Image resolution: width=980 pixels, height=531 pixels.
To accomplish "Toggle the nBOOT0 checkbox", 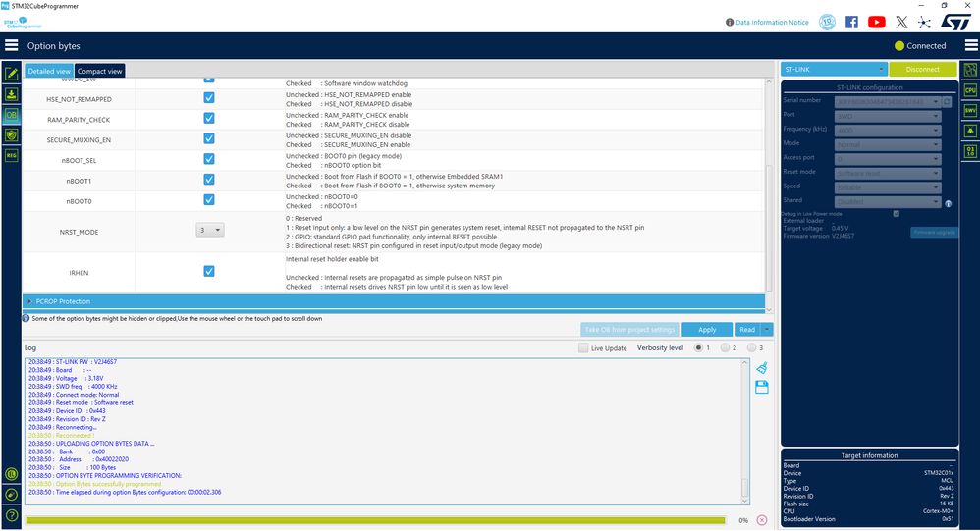I will tap(209, 200).
